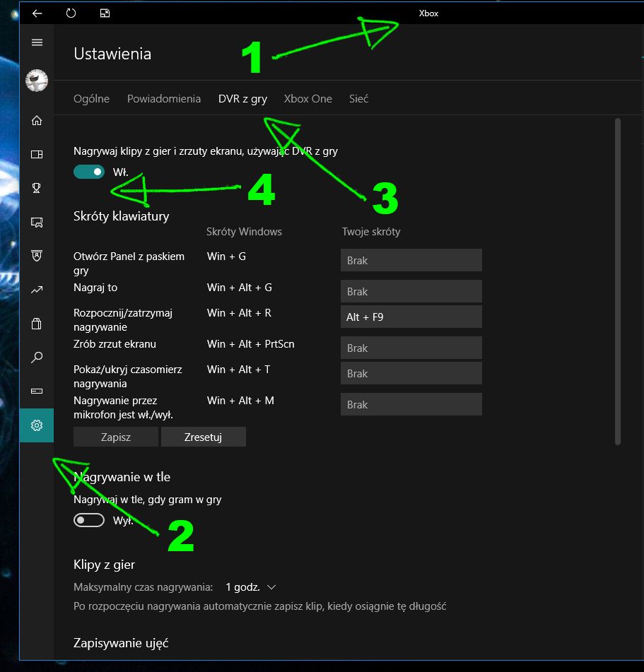Switch to the Powiadomienia tab
The image size is (644, 672).
(164, 99)
